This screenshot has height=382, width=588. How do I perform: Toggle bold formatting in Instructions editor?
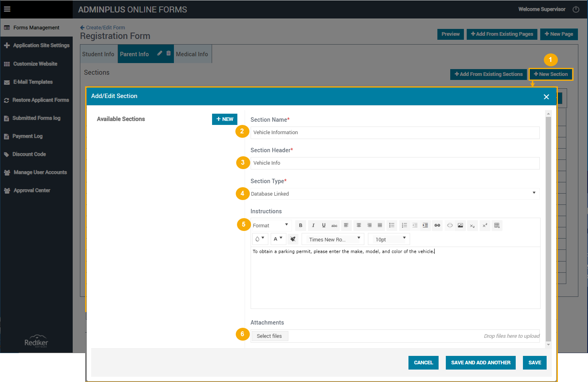(x=300, y=225)
